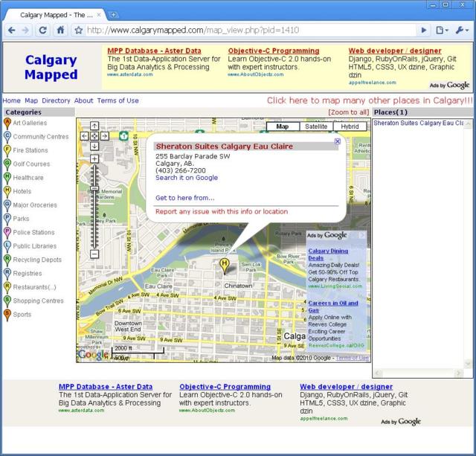Toggle the Police Stations category marker
This screenshot has width=476, height=456.
click(7, 233)
